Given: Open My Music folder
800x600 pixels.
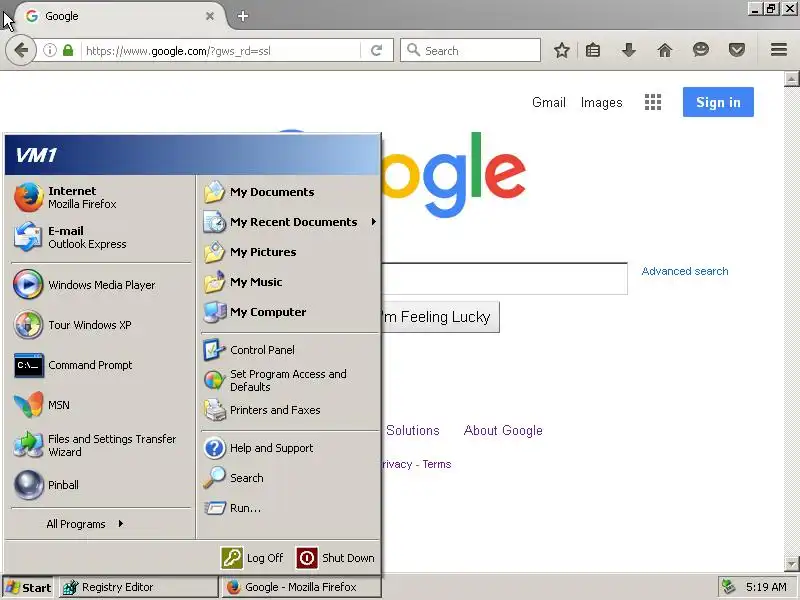Looking at the screenshot, I should (x=289, y=282).
